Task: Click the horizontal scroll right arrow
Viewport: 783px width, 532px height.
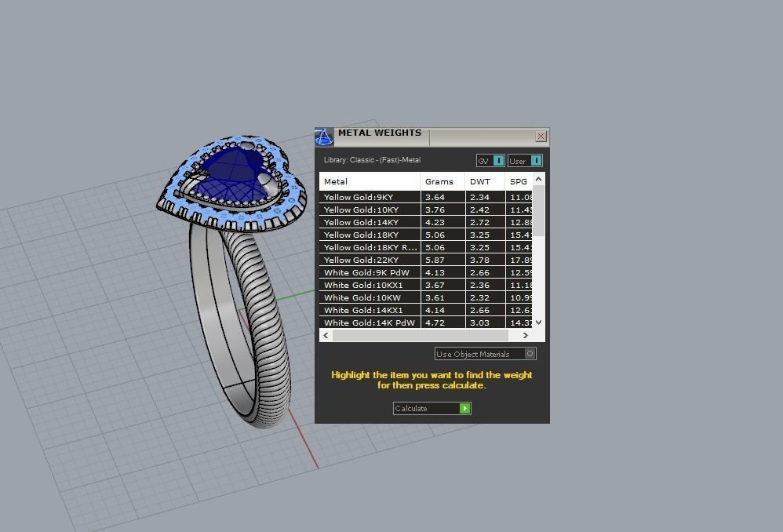Action: point(526,336)
